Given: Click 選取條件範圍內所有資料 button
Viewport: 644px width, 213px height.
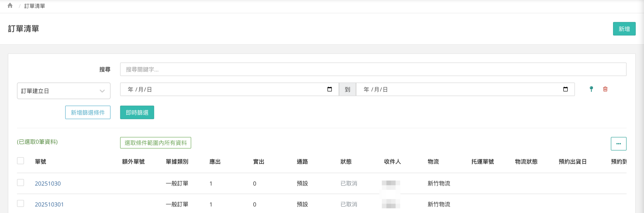Looking at the screenshot, I should [x=155, y=143].
